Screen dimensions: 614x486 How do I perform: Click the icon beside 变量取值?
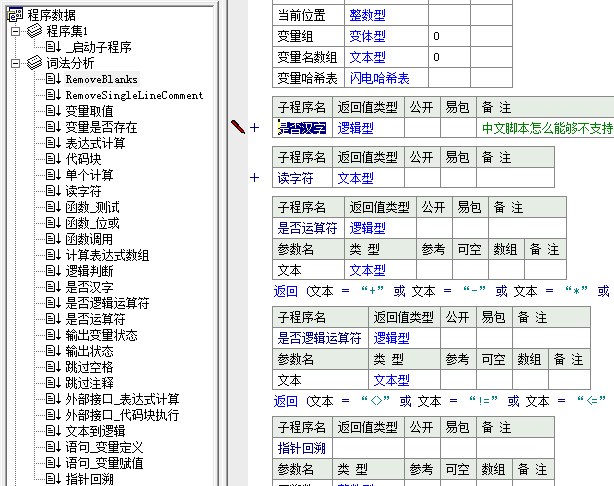click(53, 111)
